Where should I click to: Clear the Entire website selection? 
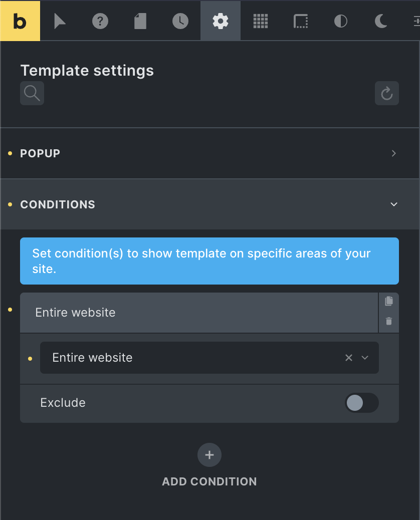click(349, 358)
